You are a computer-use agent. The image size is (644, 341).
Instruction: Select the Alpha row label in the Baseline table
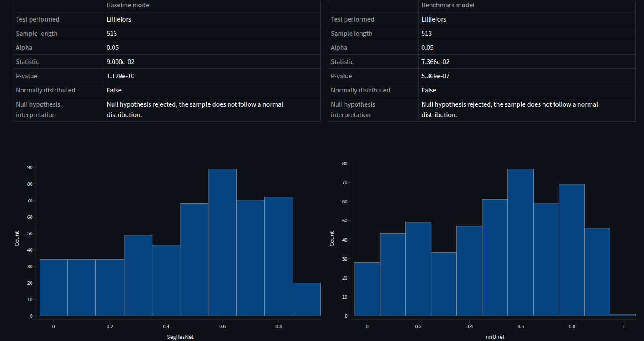[x=25, y=48]
